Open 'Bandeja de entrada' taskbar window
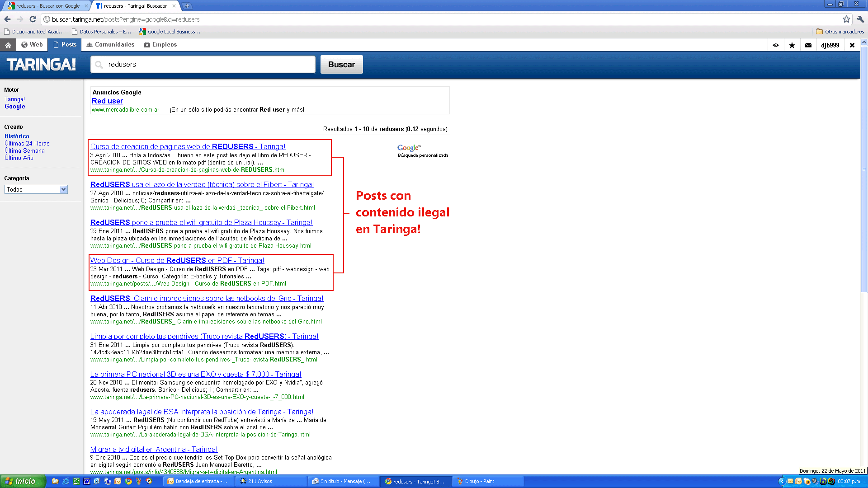 pos(198,481)
